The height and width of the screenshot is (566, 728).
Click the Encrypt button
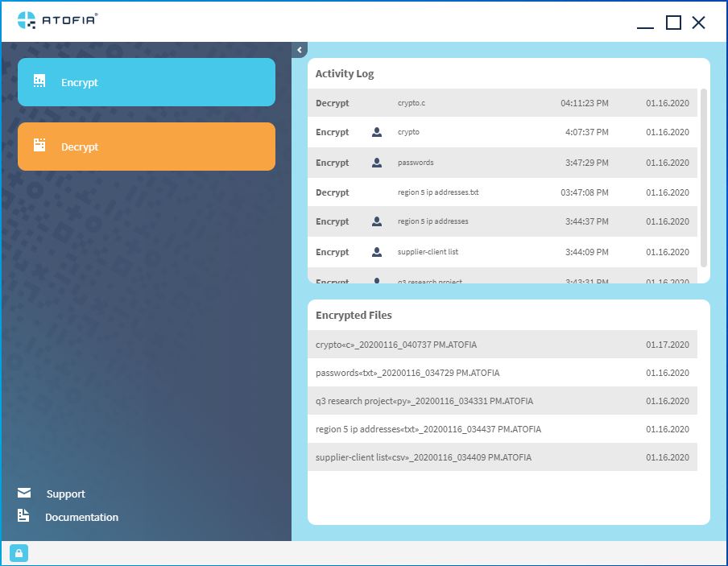147,82
